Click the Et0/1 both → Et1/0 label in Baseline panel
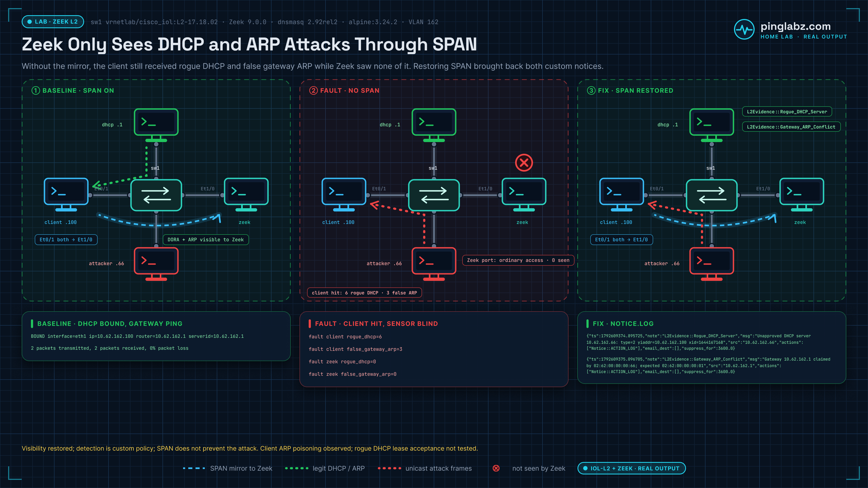Image resolution: width=868 pixels, height=488 pixels. click(x=66, y=239)
